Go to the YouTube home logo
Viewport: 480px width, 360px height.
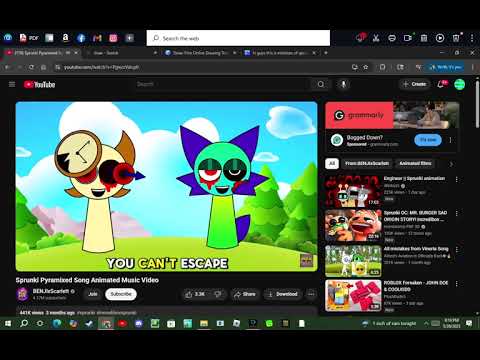(x=39, y=84)
